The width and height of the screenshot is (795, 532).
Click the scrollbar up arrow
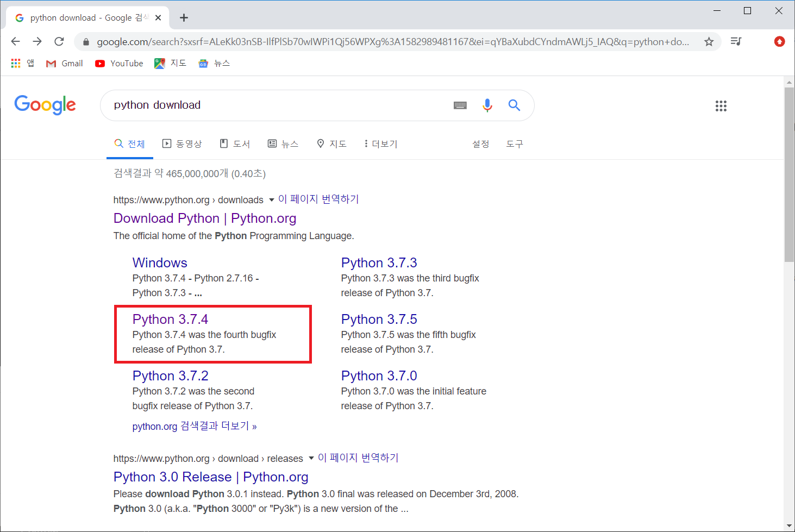(x=789, y=82)
